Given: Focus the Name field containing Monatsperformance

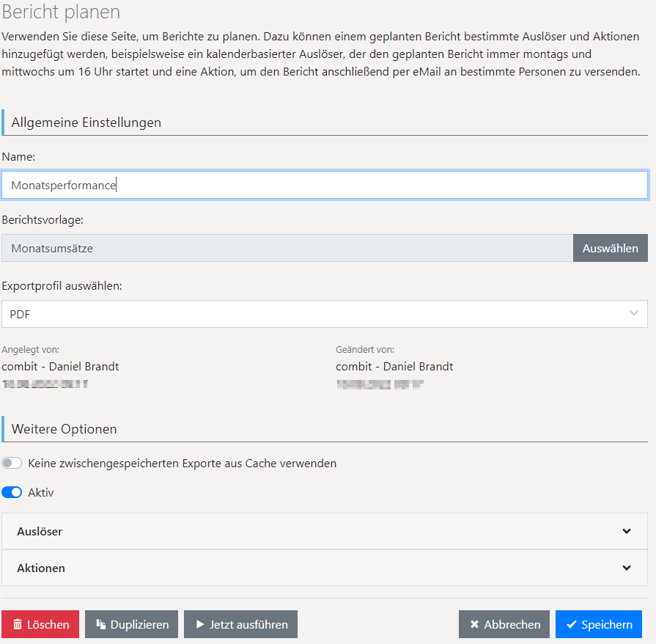Looking at the screenshot, I should [324, 186].
